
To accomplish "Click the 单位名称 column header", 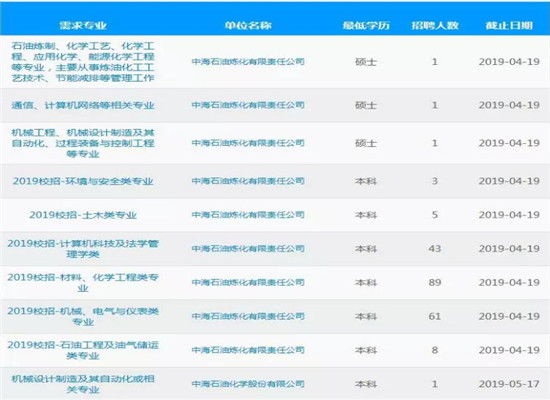I will click(248, 25).
